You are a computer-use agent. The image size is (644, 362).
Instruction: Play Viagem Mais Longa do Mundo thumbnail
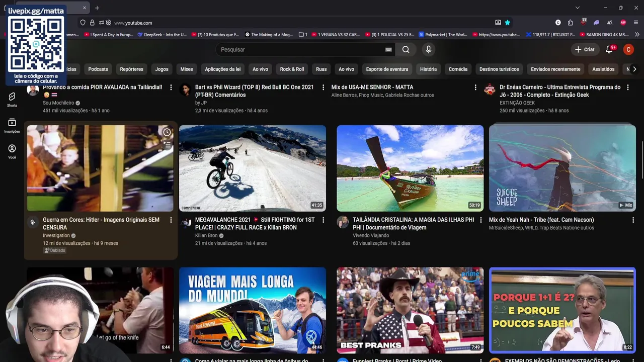pyautogui.click(x=253, y=310)
